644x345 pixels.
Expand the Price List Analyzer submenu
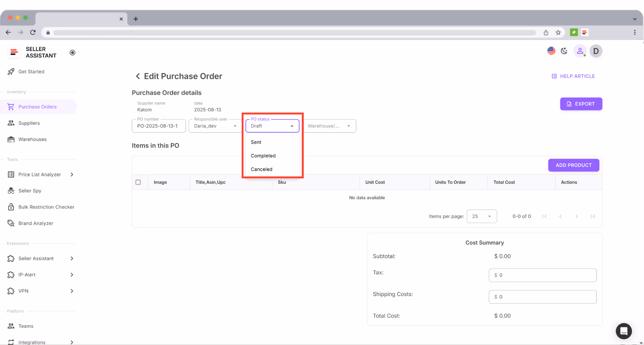coord(72,174)
